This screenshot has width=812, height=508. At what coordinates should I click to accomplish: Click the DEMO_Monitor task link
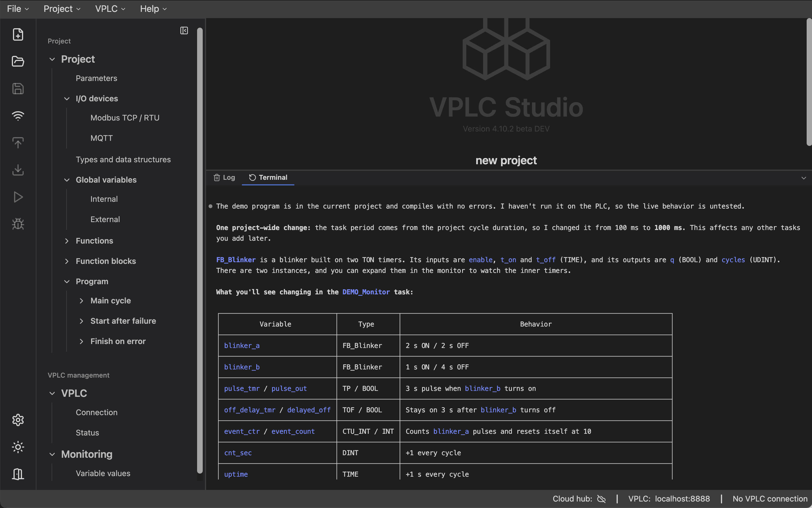(366, 292)
